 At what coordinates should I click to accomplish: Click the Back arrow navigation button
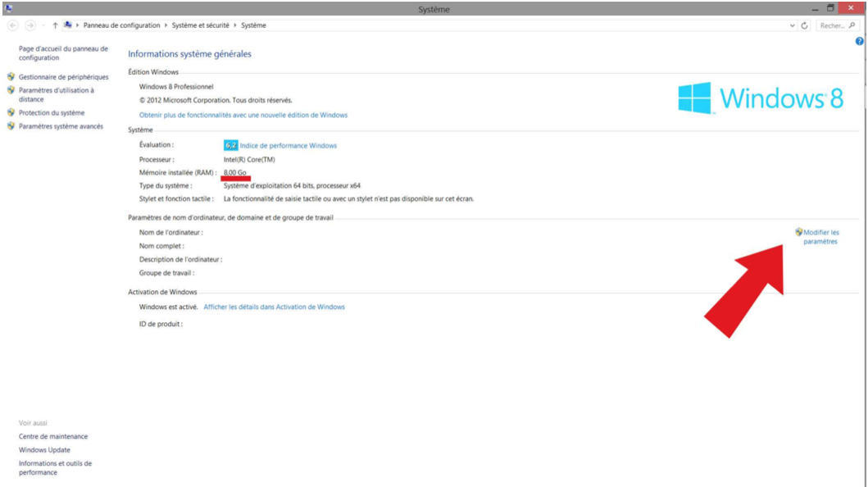(x=13, y=25)
